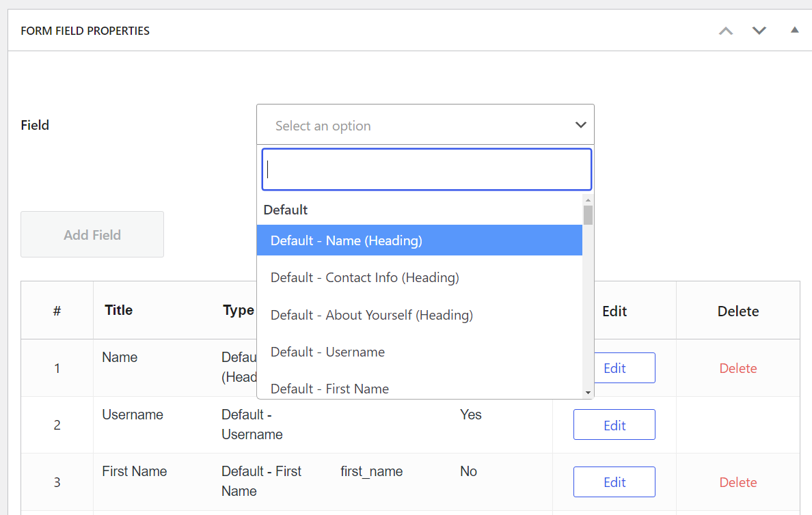
Task: Click the Delete column header
Action: 738,311
